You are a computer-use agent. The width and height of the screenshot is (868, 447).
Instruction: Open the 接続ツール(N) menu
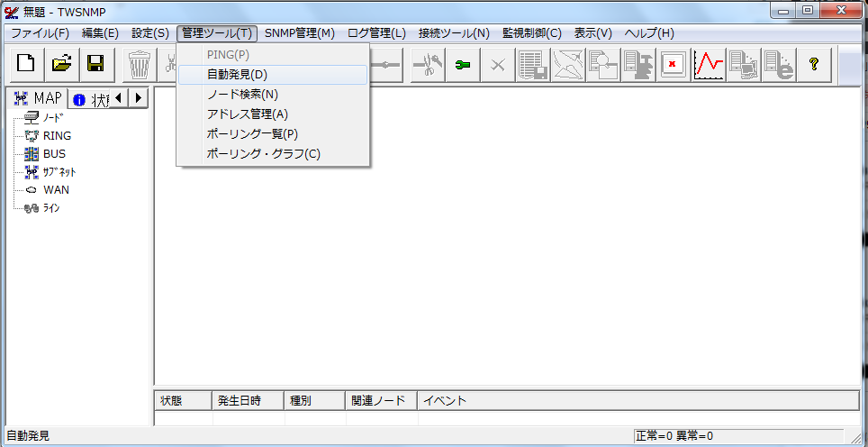[x=454, y=33]
